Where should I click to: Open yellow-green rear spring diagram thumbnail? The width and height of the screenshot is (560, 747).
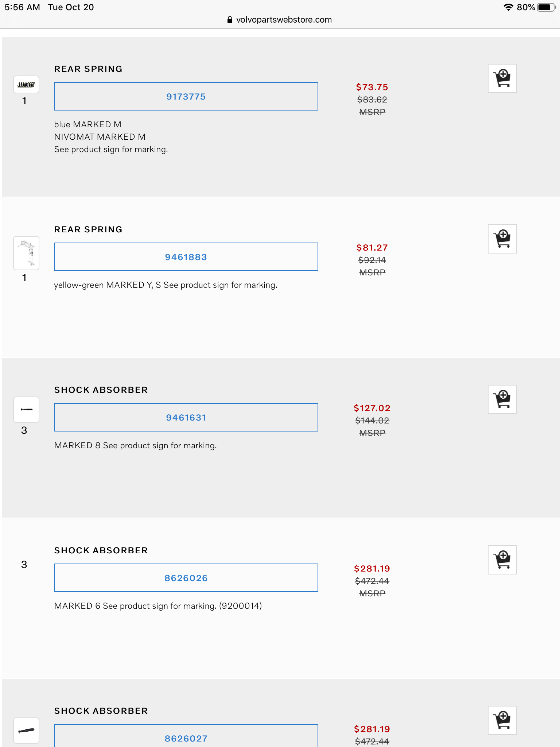point(26,253)
